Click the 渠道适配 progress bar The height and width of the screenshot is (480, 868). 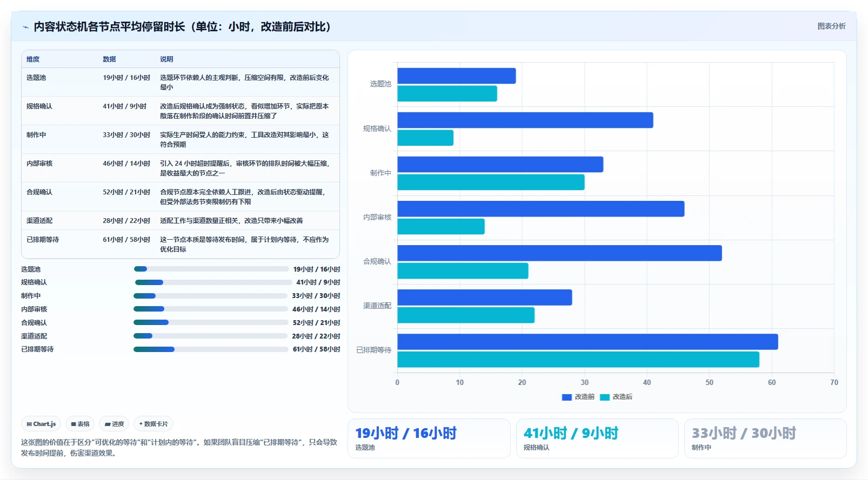pyautogui.click(x=210, y=336)
